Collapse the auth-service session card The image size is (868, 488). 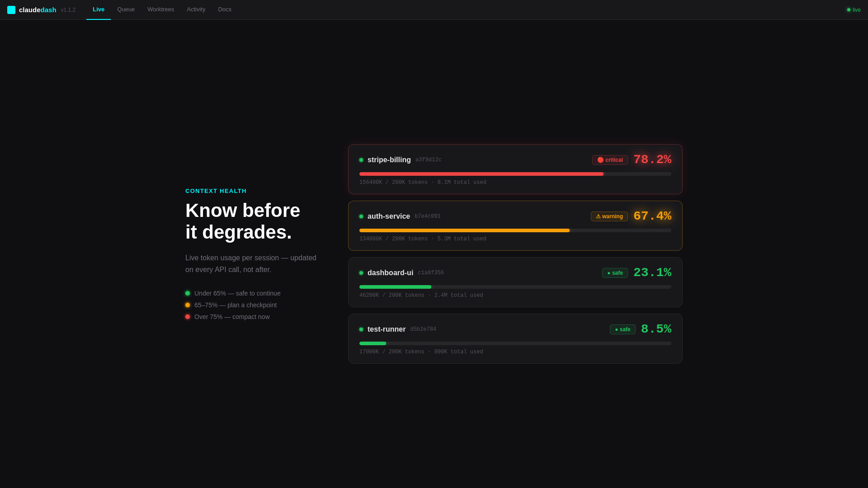[515, 225]
